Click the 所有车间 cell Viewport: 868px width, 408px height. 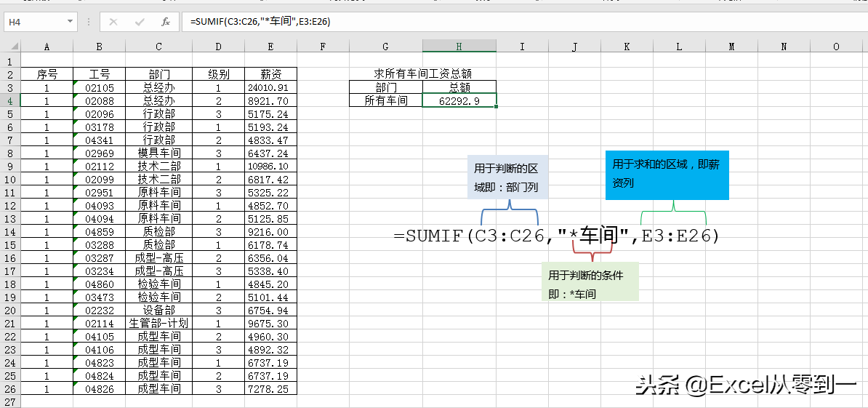click(385, 100)
